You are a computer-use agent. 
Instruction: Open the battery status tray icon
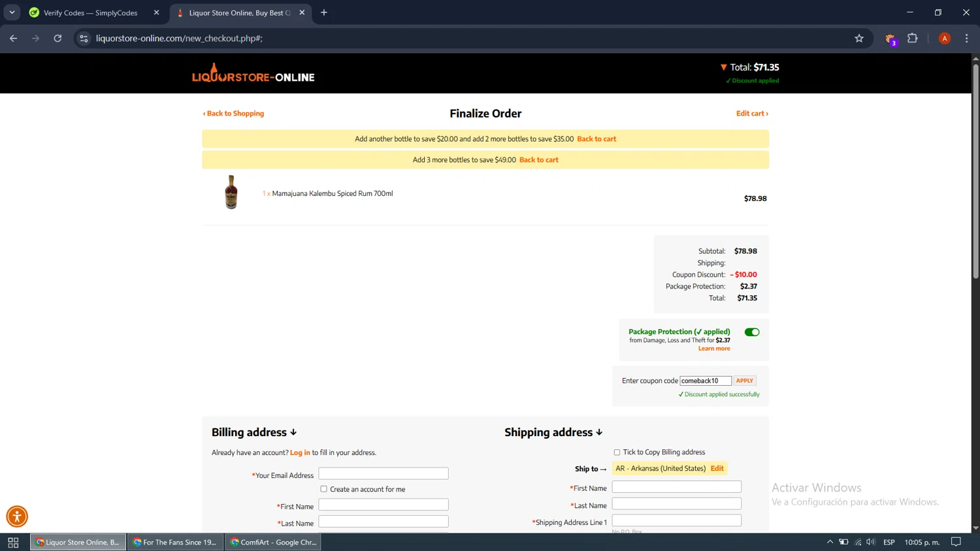(844, 542)
